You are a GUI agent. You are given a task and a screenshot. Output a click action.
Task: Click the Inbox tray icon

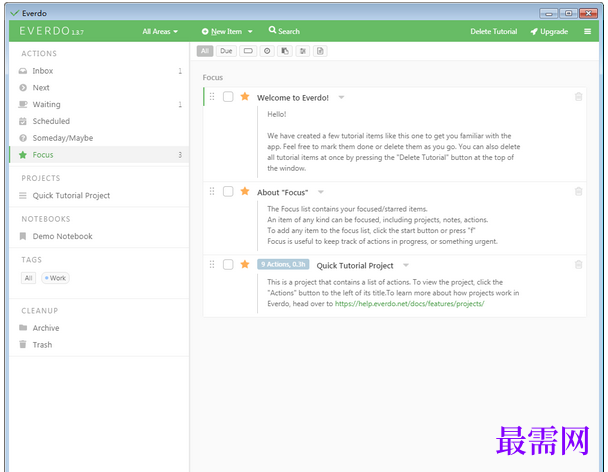(23, 71)
